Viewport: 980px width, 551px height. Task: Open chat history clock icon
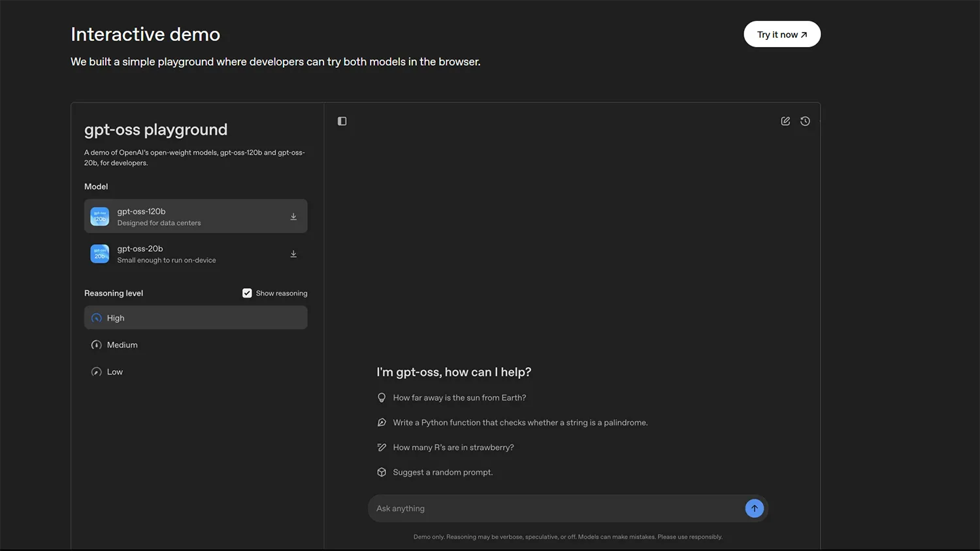805,121
